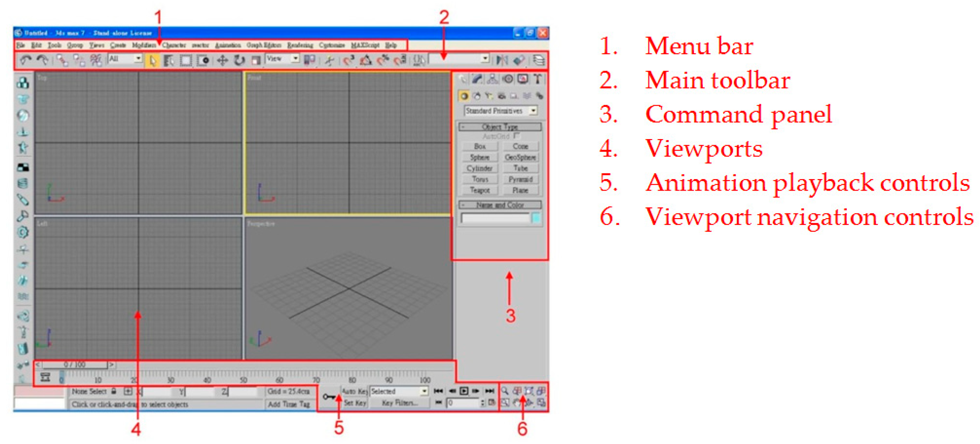Click the Undo arrow icon
Screen dimensions: 980x444
25,60
